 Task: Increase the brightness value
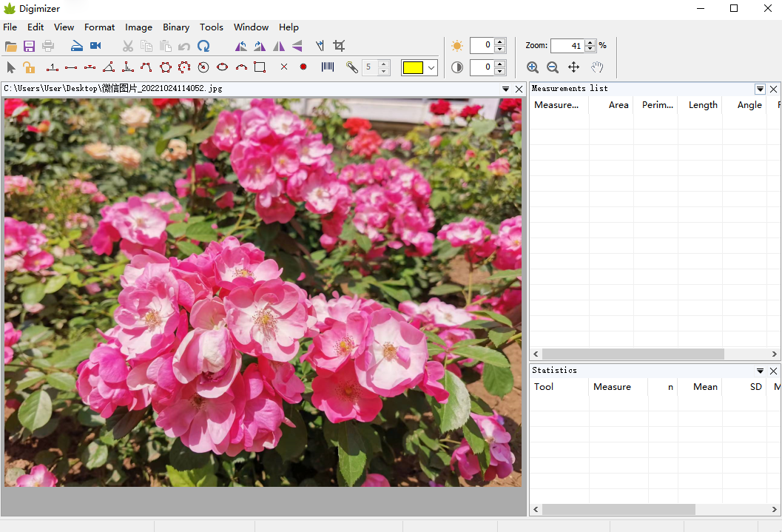tap(500, 41)
